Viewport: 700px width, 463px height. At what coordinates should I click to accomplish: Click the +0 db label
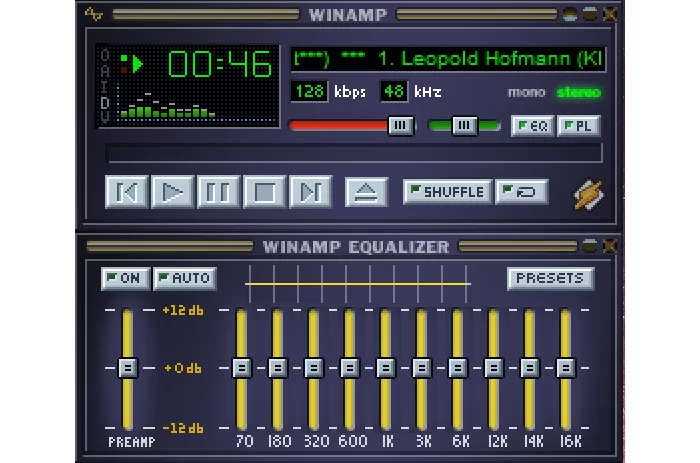(x=183, y=368)
